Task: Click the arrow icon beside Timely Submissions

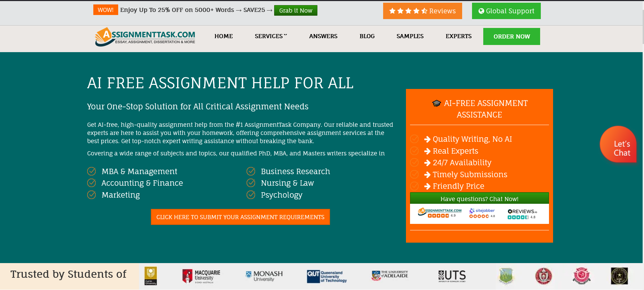Action: tap(427, 175)
